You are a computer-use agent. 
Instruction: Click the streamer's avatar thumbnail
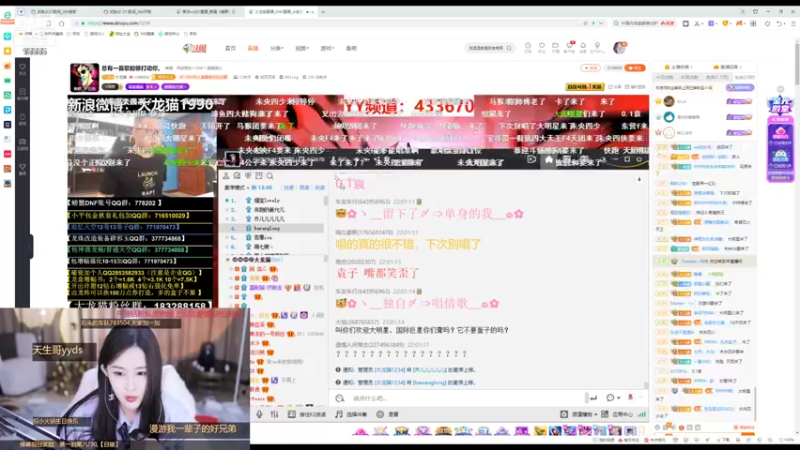[x=84, y=78]
